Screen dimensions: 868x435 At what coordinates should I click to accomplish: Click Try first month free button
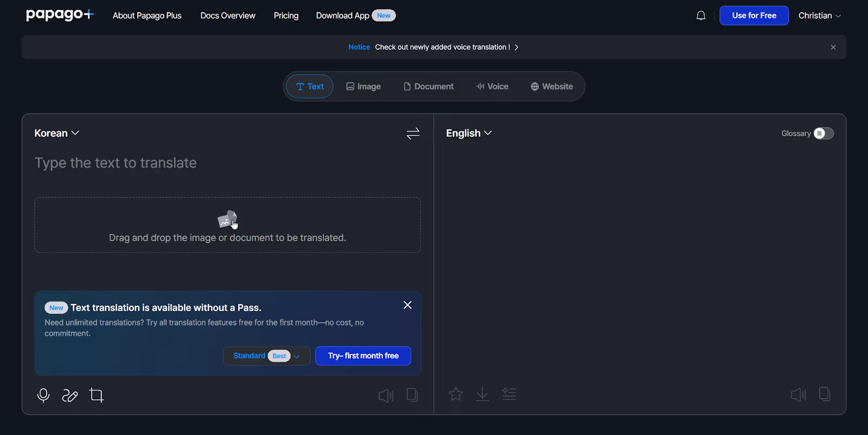tap(363, 356)
